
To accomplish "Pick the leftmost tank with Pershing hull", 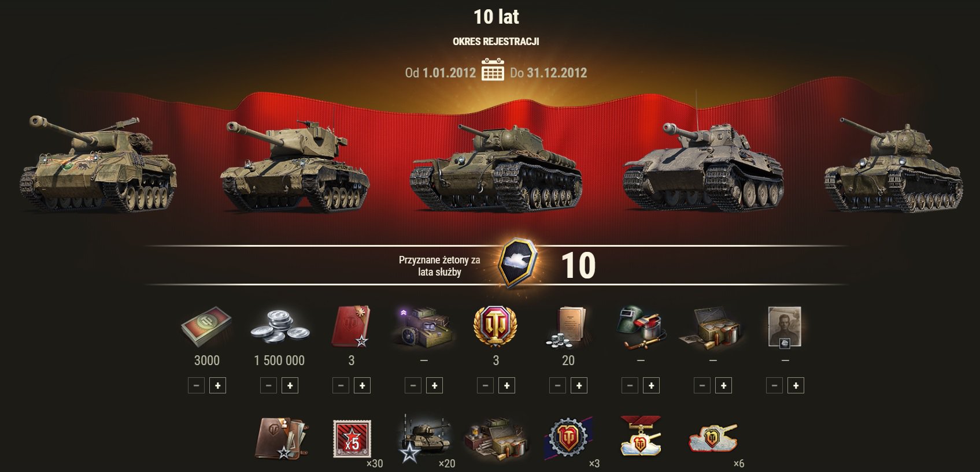I will tap(98, 163).
